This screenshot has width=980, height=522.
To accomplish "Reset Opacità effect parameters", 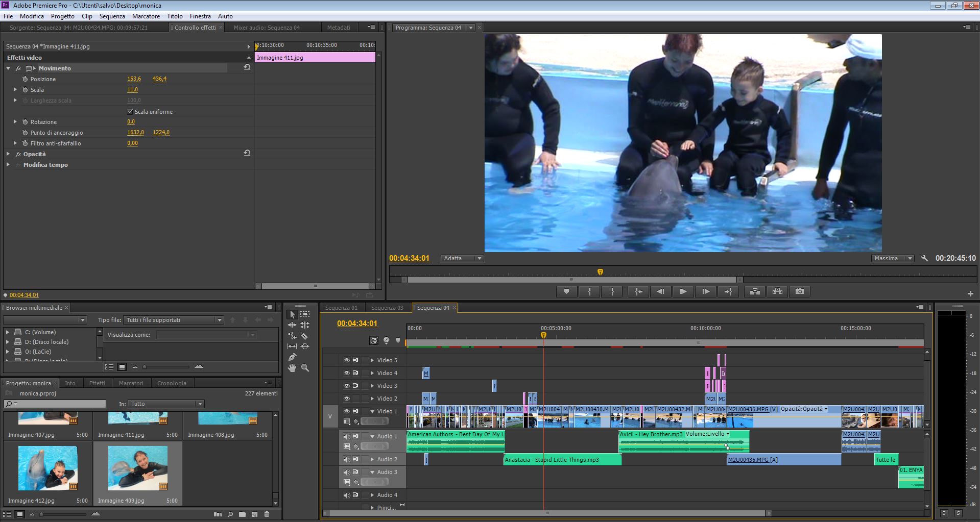I will (x=247, y=153).
